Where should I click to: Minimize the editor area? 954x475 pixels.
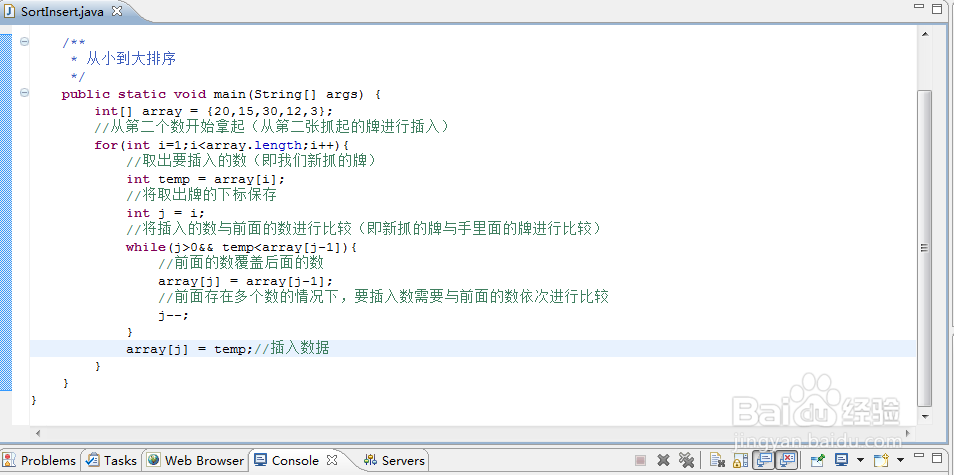920,5
